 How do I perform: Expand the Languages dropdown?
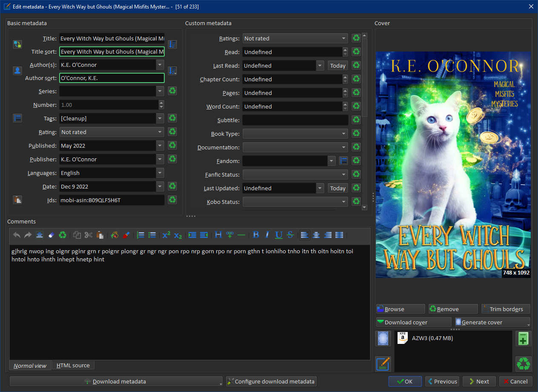click(160, 173)
